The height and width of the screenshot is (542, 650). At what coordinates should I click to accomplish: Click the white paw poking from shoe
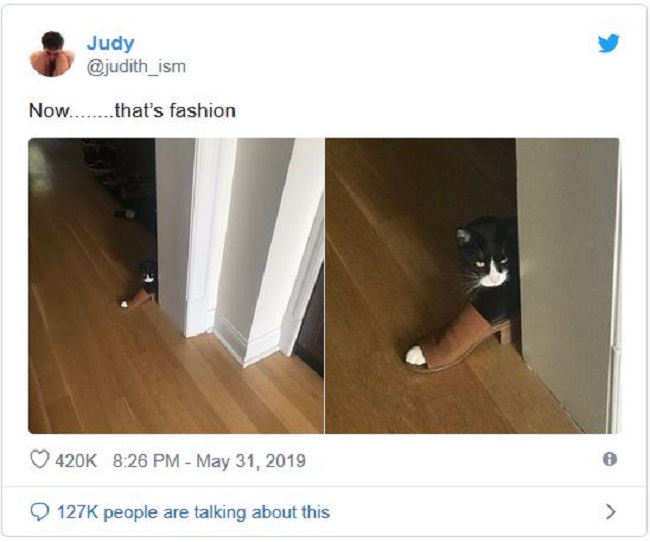(415, 355)
